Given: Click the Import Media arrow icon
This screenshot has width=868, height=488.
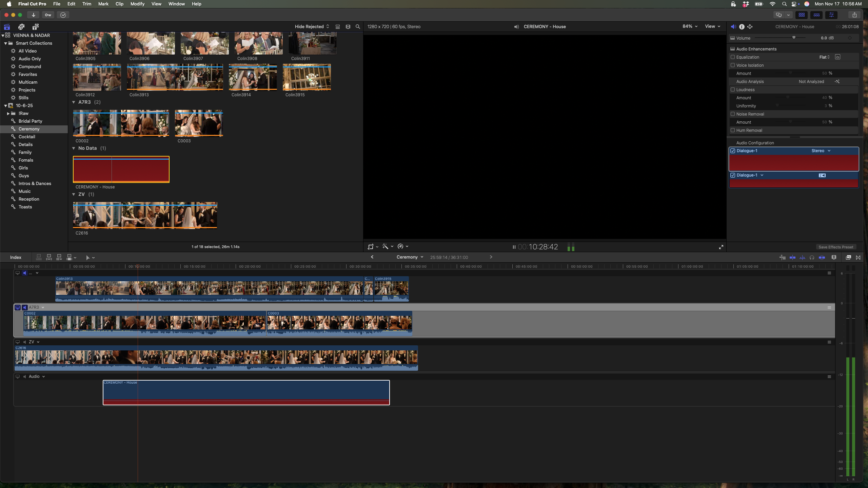Looking at the screenshot, I should click(33, 15).
